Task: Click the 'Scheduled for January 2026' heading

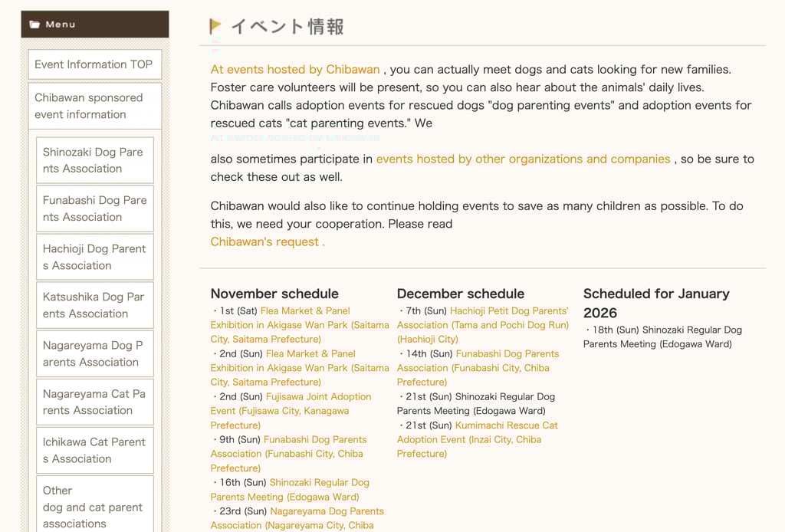Action: (x=656, y=303)
